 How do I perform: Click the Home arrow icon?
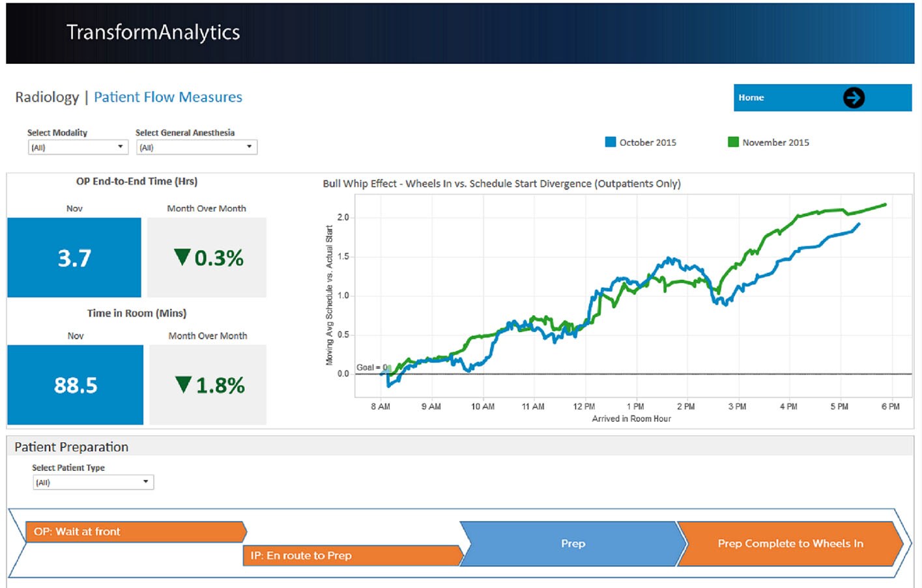(x=854, y=97)
